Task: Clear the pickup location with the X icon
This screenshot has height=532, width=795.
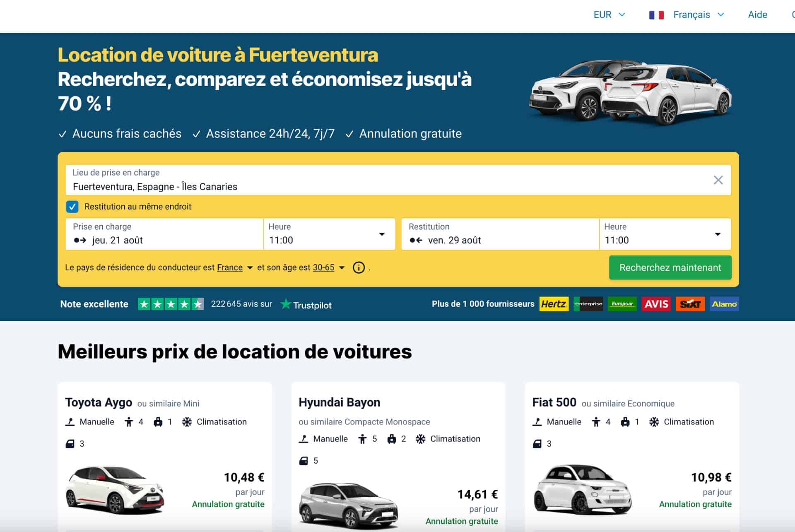Action: (718, 180)
